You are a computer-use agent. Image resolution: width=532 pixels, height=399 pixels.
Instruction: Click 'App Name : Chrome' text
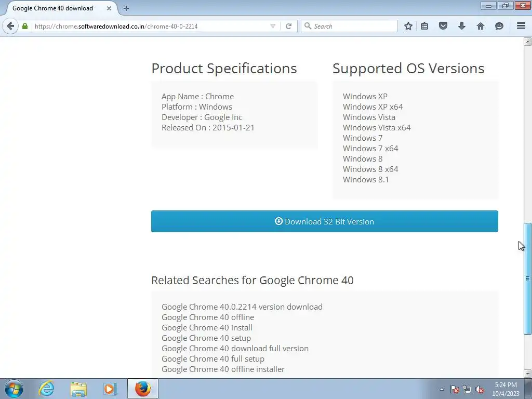point(197,96)
